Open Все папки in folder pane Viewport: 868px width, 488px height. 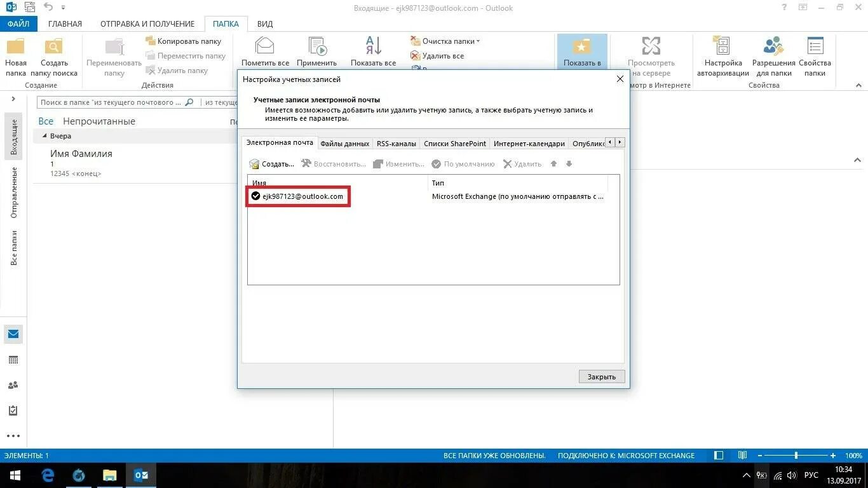(14, 248)
